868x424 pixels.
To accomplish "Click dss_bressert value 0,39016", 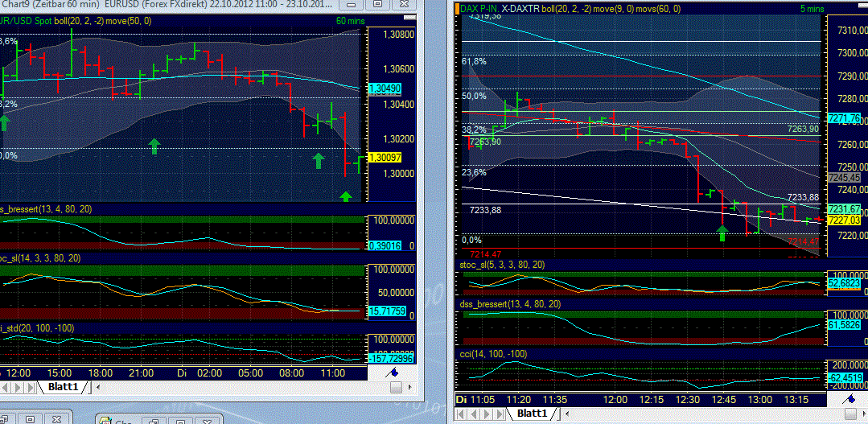I will click(386, 245).
